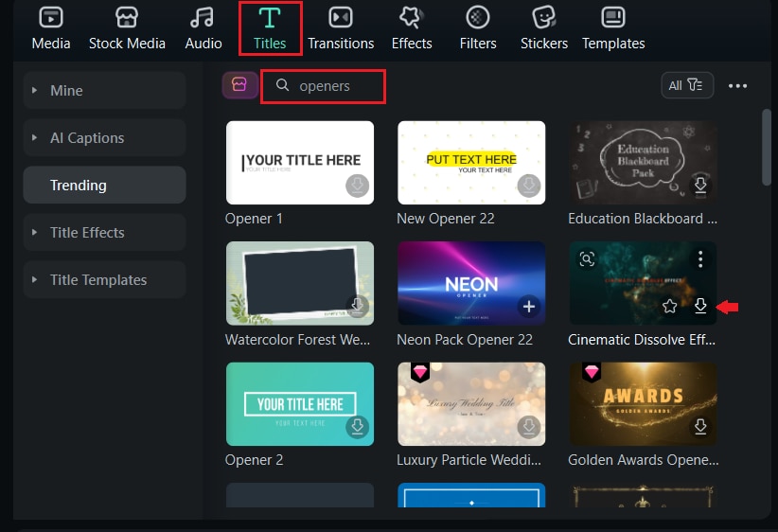Click the "New Opener 22" label
This screenshot has width=778, height=532.
tap(446, 219)
